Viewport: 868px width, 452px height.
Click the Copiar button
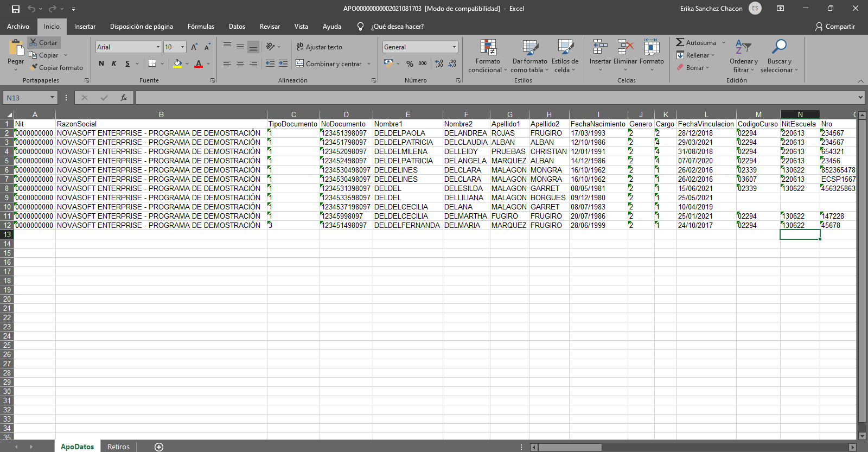click(44, 55)
